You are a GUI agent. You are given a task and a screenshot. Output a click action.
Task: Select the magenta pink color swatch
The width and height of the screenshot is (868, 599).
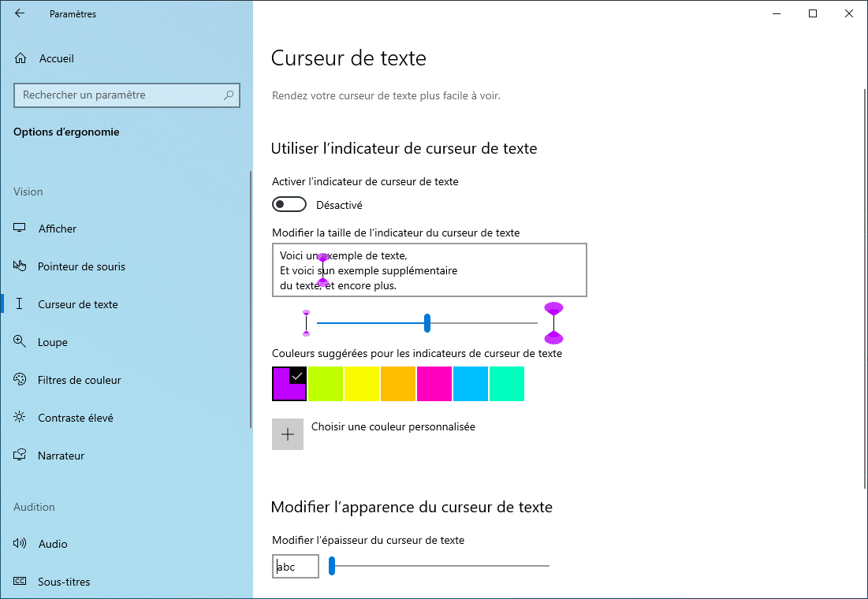coord(434,384)
